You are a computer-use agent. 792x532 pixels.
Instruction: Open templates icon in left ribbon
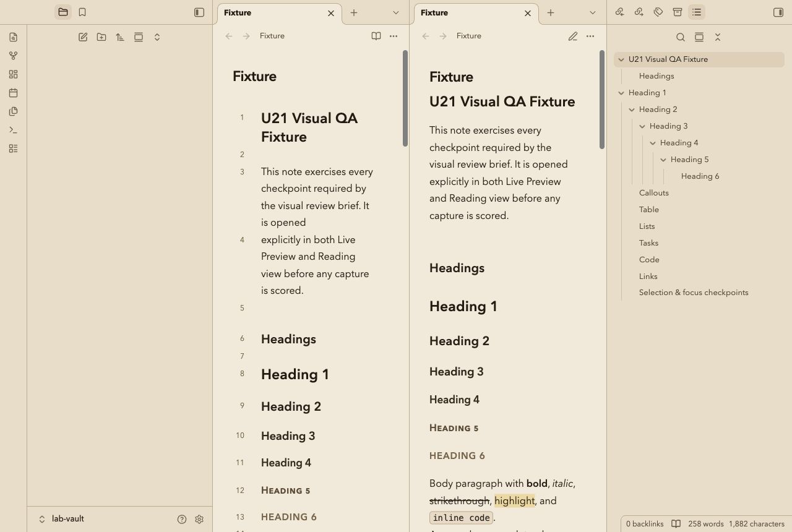click(14, 111)
